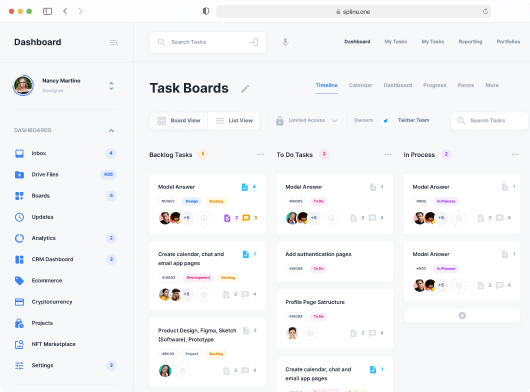The height and width of the screenshot is (392, 530).
Task: Click the Twitter Team bird icon
Action: 385,121
